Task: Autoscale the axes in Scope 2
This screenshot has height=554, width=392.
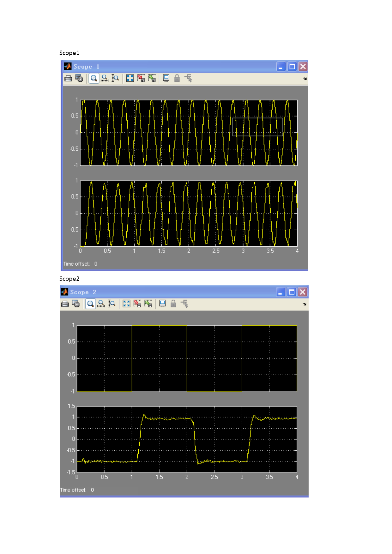Action: (x=126, y=304)
